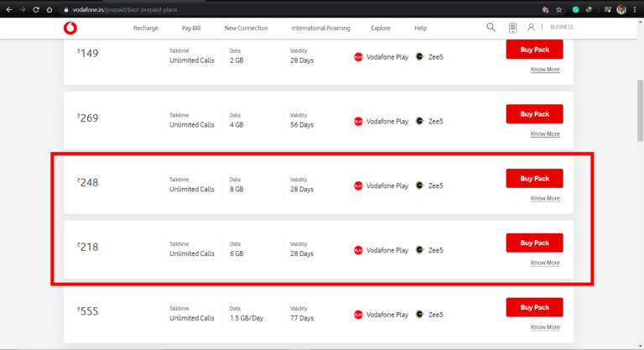Click Unlimited Calls in the ₹555 plan
This screenshot has height=350, width=644.
point(192,318)
